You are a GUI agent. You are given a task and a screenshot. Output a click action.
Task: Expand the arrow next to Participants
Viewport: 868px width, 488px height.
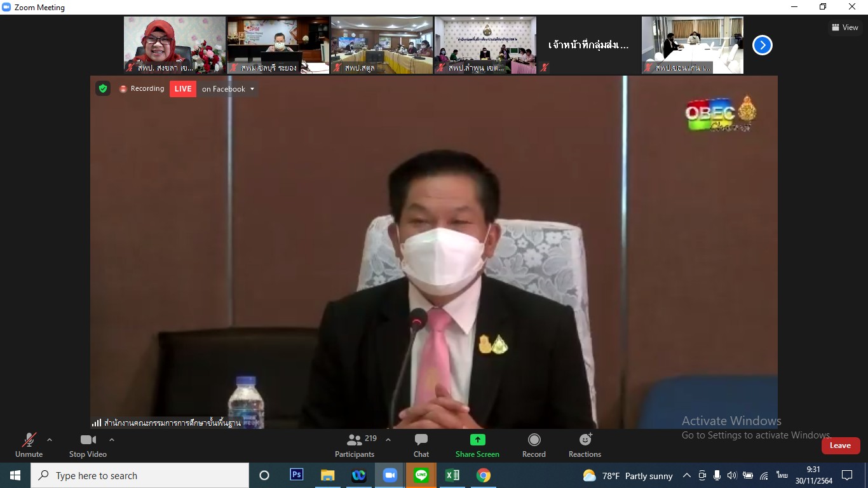coord(388,440)
